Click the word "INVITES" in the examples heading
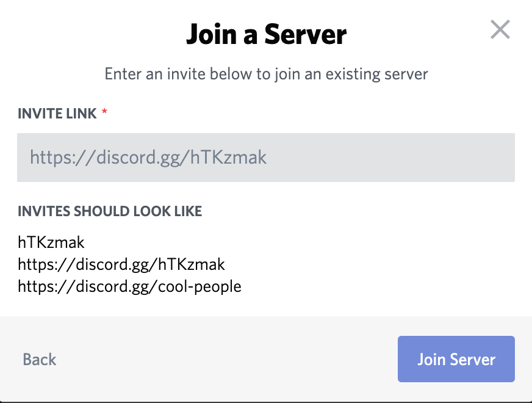This screenshot has height=403, width=532. tap(44, 211)
